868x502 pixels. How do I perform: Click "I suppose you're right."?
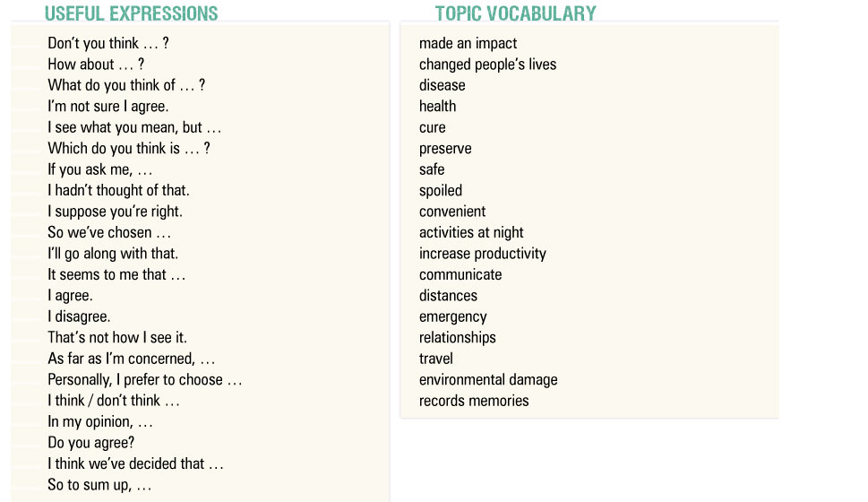pos(115,212)
